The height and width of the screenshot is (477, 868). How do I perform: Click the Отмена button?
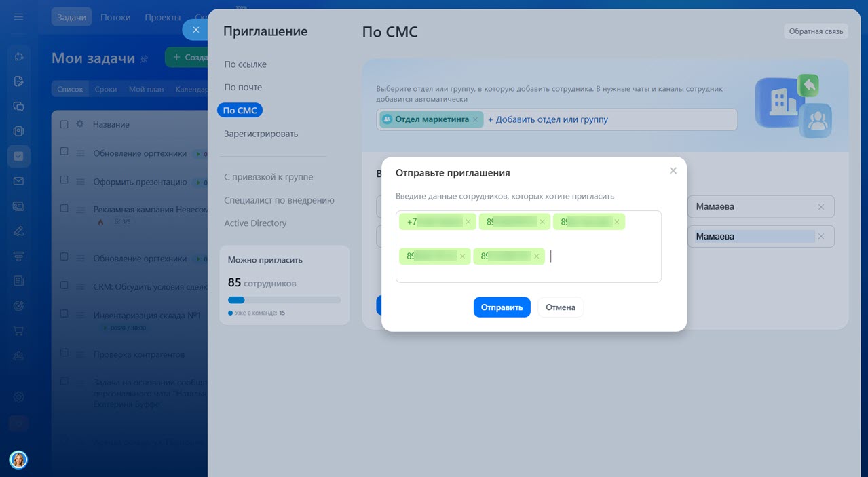[x=561, y=307]
